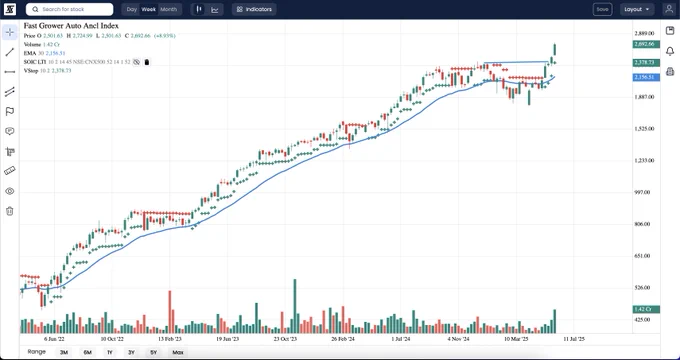The width and height of the screenshot is (680, 360).
Task: Click the 2,156.51 EMA price tag
Action: tap(646, 78)
